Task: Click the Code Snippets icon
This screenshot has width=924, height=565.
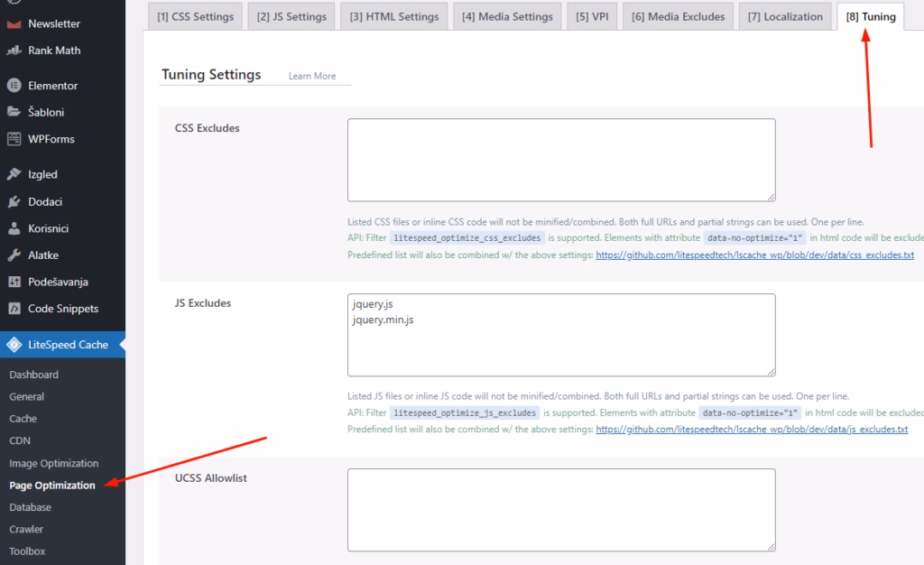Action: [14, 309]
